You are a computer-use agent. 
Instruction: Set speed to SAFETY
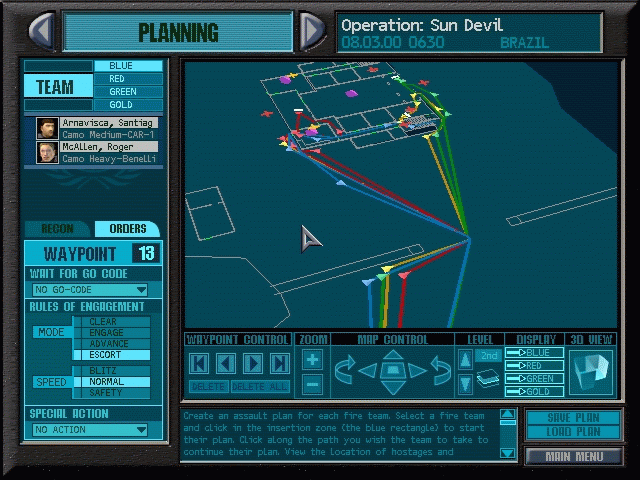(x=111, y=393)
